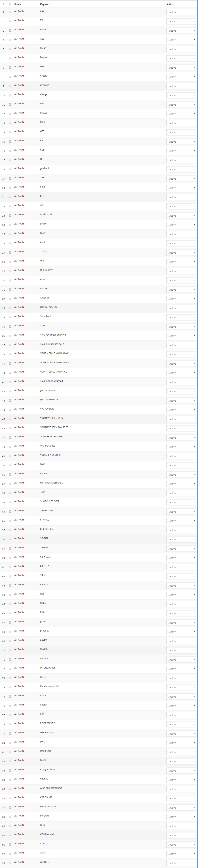Tick the select-all checkbox in the table header
The image size is (198, 868).
pos(10,4)
